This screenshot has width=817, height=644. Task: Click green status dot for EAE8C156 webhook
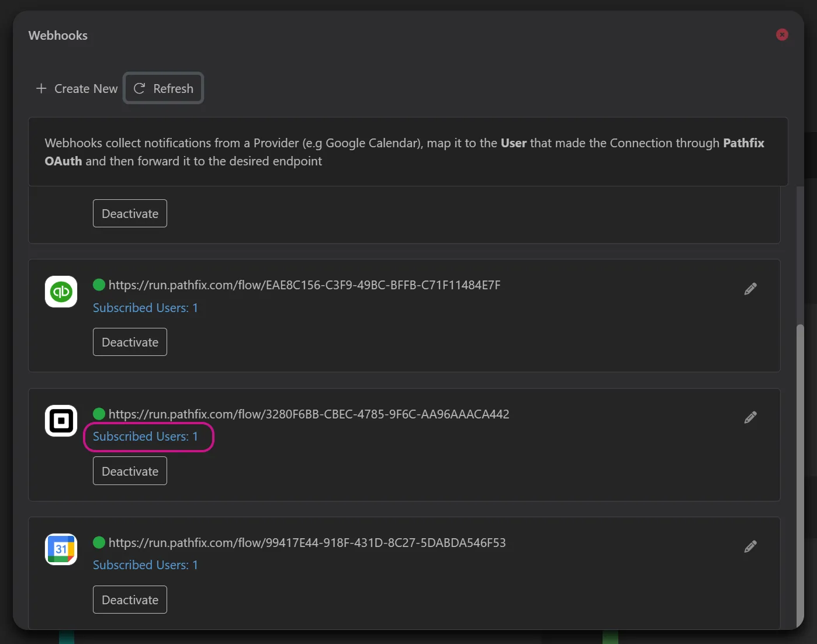pos(99,285)
